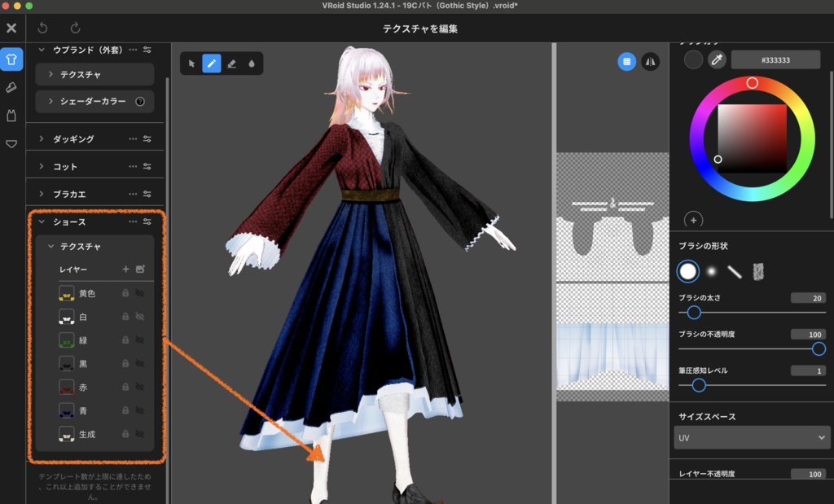Open the clothing editor icon in the left sidebar

(12, 59)
